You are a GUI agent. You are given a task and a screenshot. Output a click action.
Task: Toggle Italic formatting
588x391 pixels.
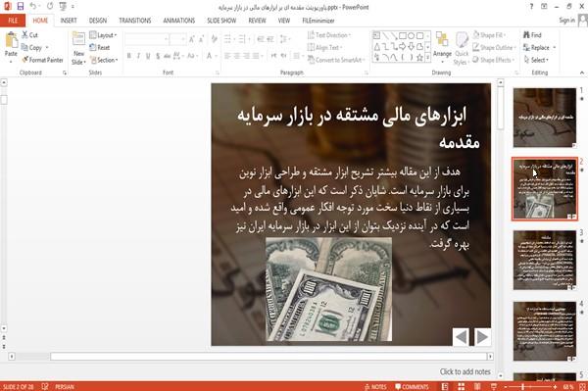[138, 56]
